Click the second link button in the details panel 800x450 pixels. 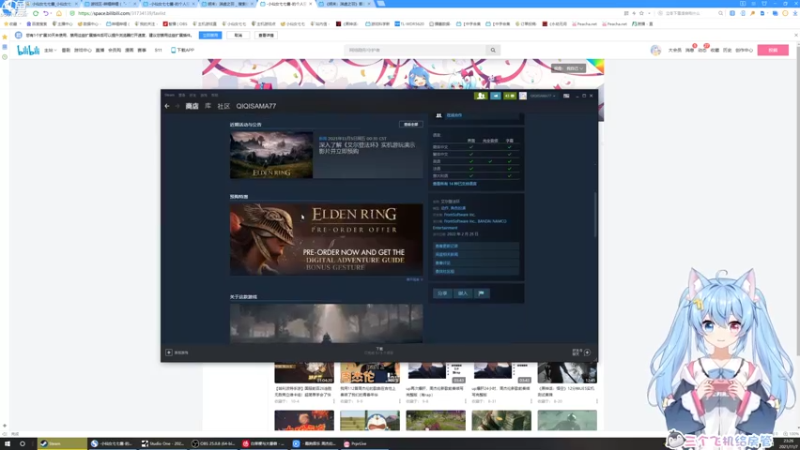(x=476, y=254)
